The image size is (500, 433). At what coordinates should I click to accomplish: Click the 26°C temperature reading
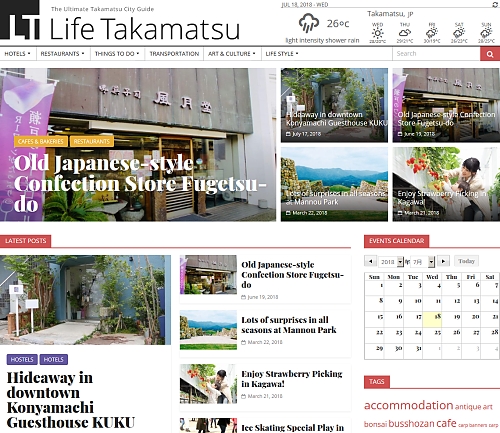[x=338, y=24]
